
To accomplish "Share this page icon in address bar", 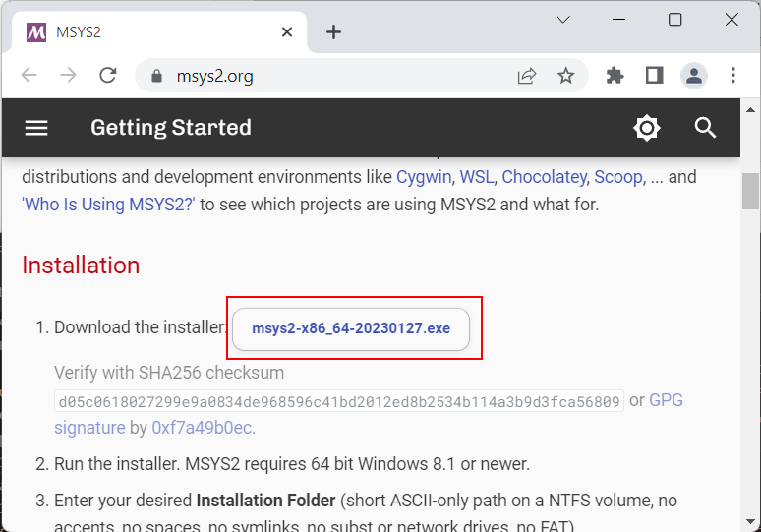I will pos(527,76).
